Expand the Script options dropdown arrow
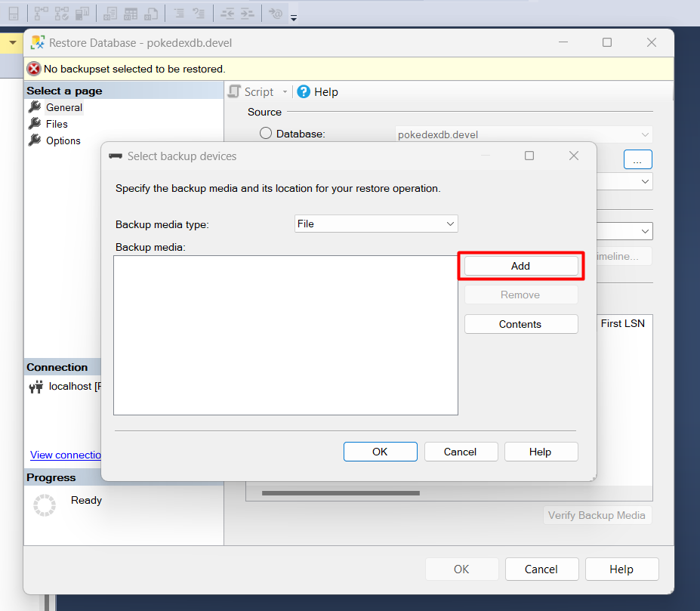This screenshot has height=611, width=700. [x=285, y=92]
